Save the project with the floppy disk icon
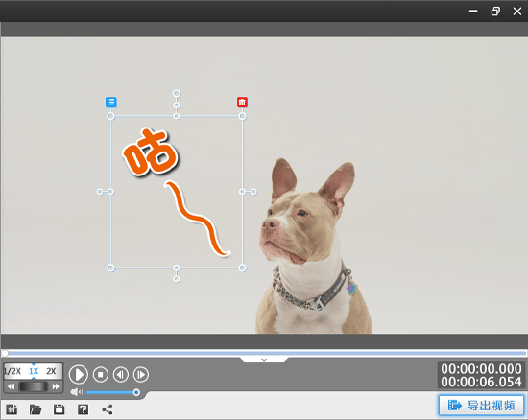528x420 pixels. 60,409
